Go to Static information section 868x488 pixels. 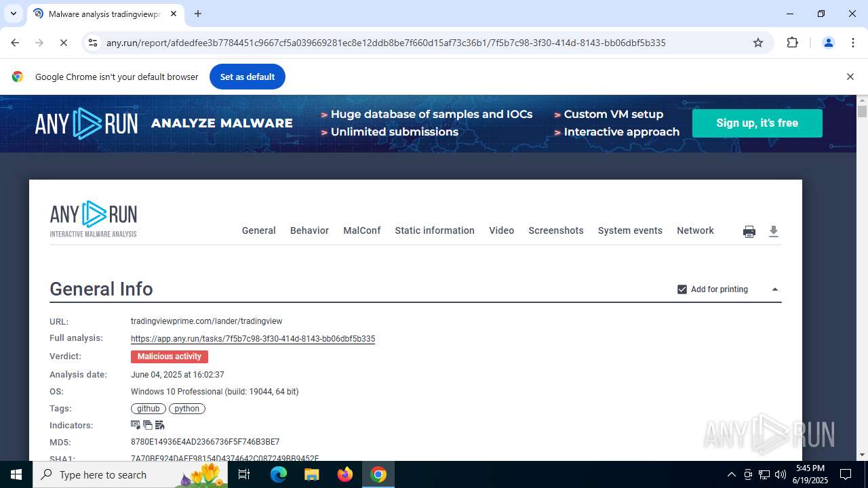click(435, 230)
